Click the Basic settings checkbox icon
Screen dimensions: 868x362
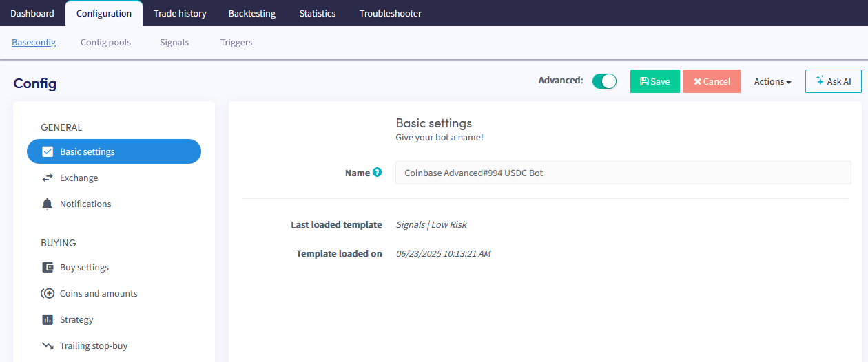click(48, 151)
